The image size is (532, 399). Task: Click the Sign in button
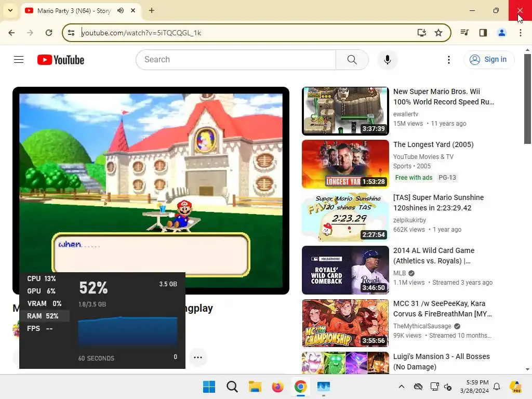tap(488, 59)
